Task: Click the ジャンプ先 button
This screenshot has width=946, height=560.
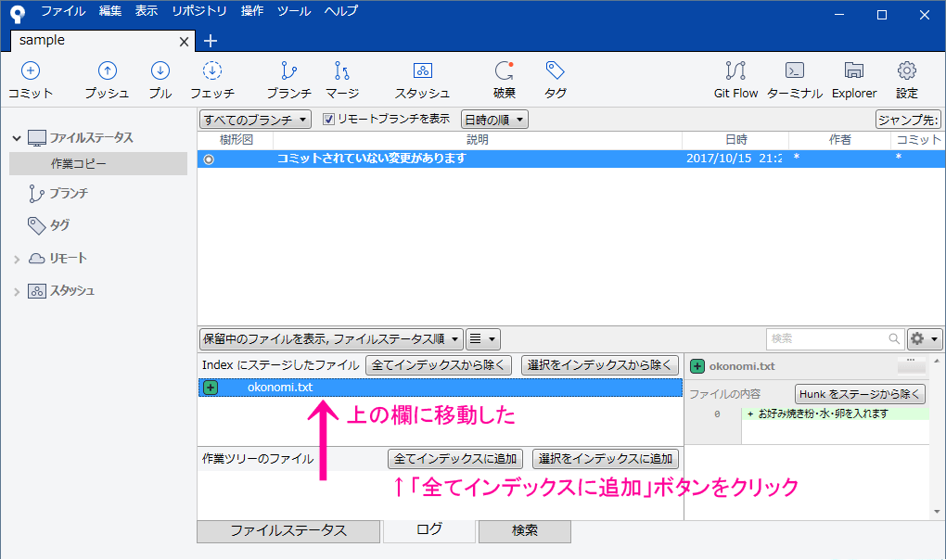Action: pyautogui.click(x=908, y=120)
